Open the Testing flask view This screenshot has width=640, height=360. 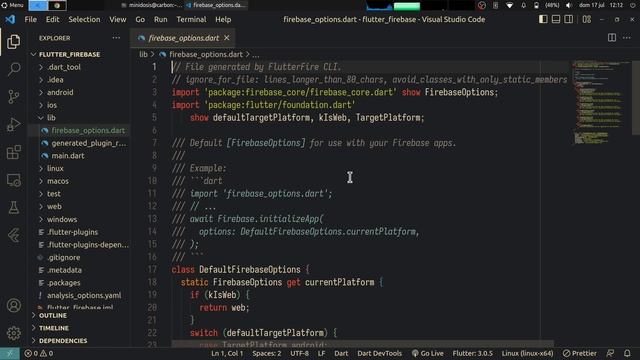pyautogui.click(x=13, y=207)
